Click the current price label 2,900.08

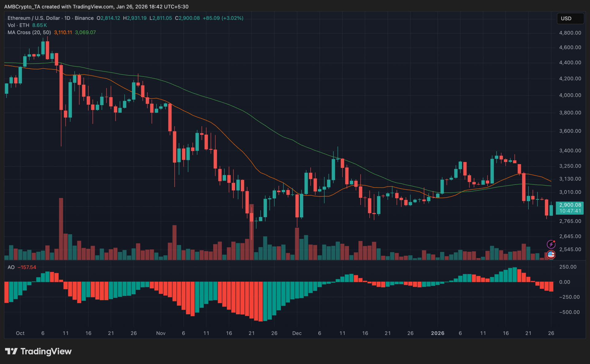(570, 205)
